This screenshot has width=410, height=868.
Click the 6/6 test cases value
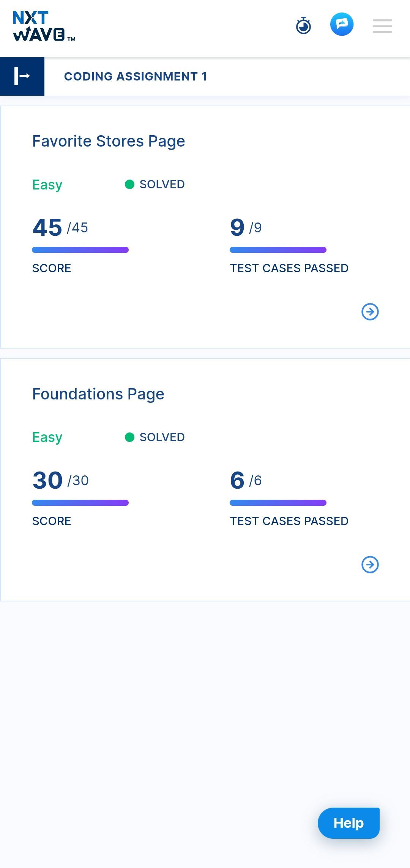click(x=246, y=480)
